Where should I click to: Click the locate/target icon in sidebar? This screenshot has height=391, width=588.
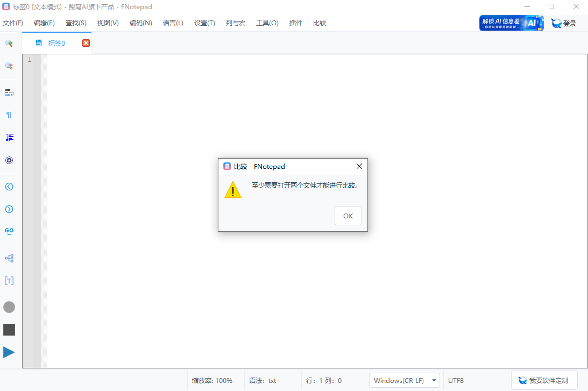pyautogui.click(x=9, y=160)
